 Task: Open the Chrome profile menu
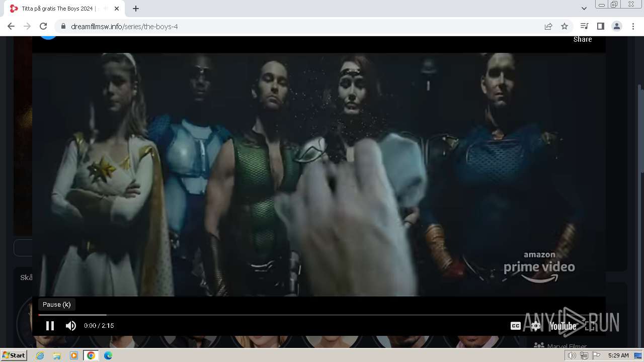pyautogui.click(x=617, y=26)
